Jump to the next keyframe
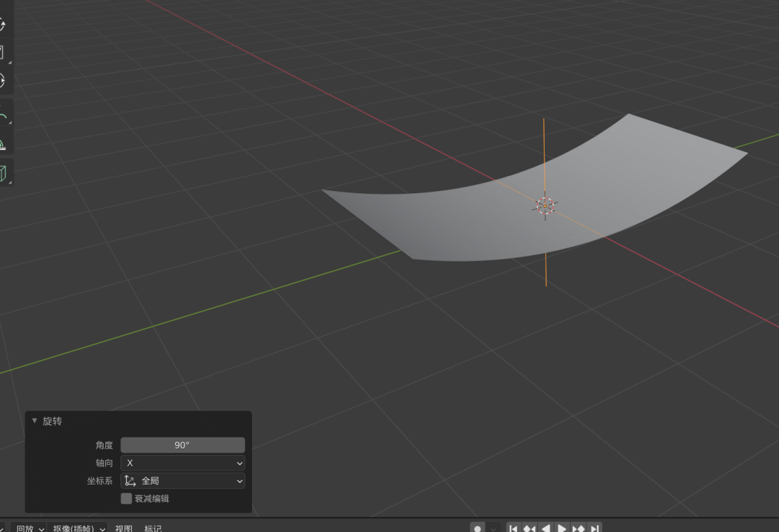The width and height of the screenshot is (779, 532). tap(578, 528)
